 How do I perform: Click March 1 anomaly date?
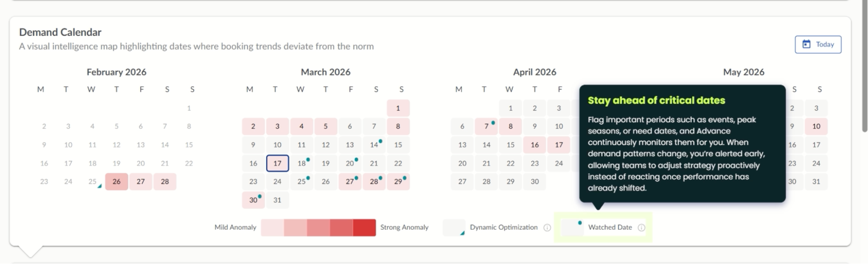pos(398,108)
